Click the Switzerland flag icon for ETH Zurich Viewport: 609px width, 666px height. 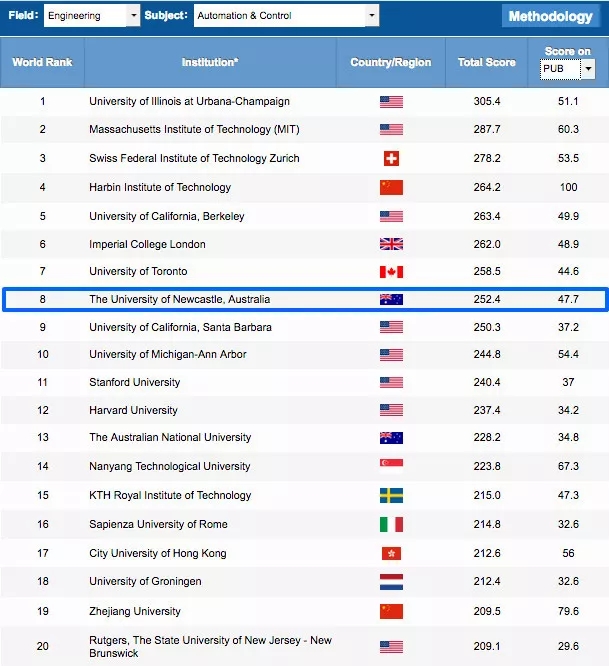coord(391,158)
